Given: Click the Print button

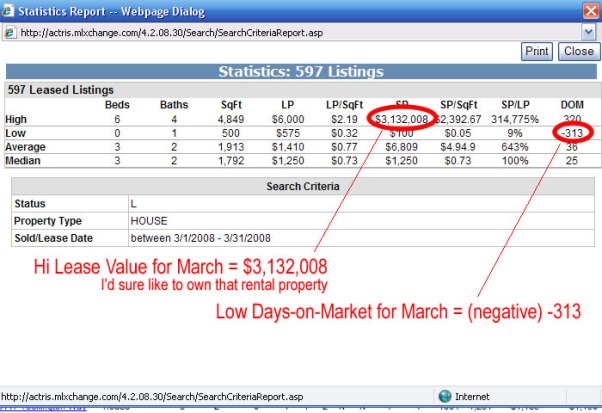Looking at the screenshot, I should pyautogui.click(x=537, y=51).
